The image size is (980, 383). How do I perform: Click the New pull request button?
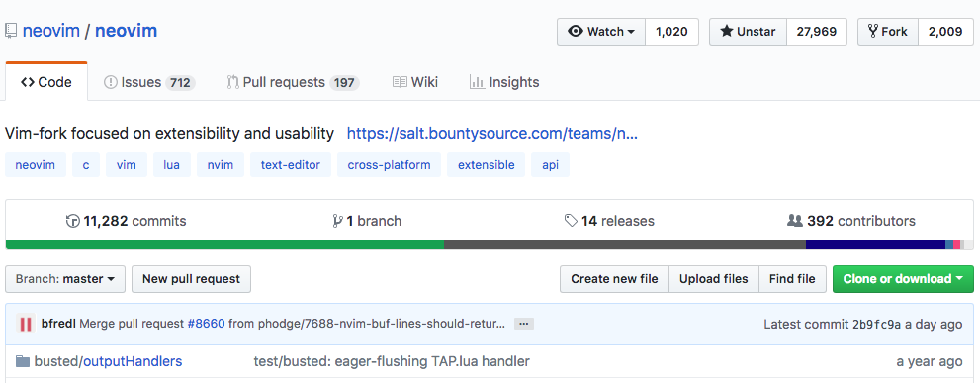191,279
